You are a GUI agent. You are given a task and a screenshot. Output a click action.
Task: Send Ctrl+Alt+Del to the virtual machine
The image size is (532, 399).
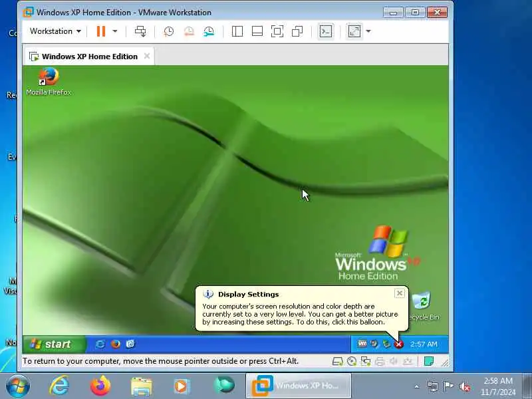[140, 31]
